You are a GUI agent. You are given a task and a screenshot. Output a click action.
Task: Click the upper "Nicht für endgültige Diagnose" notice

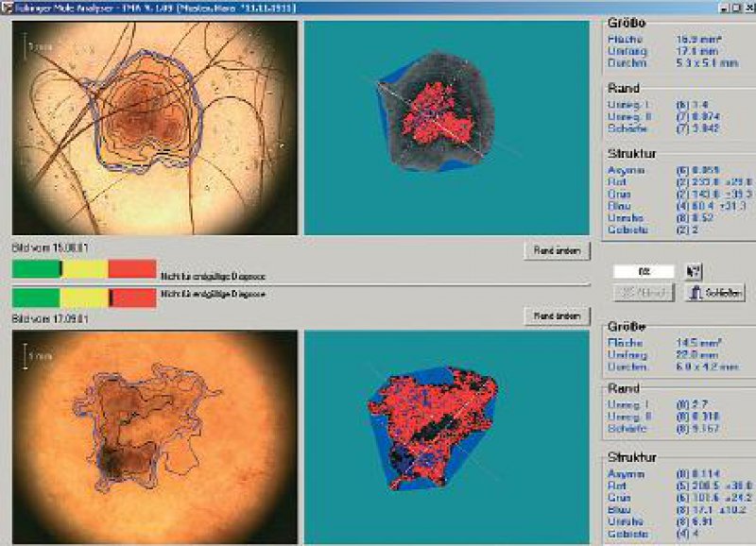214,277
